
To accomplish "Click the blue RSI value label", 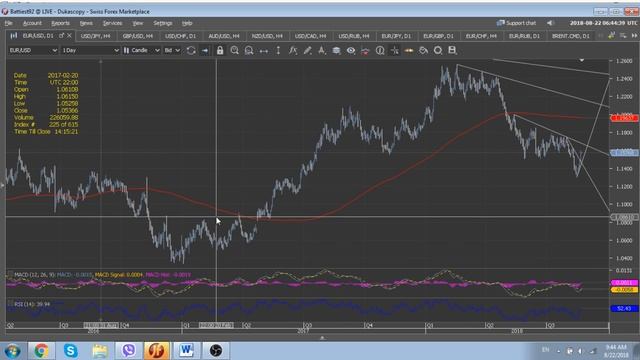I will (624, 309).
